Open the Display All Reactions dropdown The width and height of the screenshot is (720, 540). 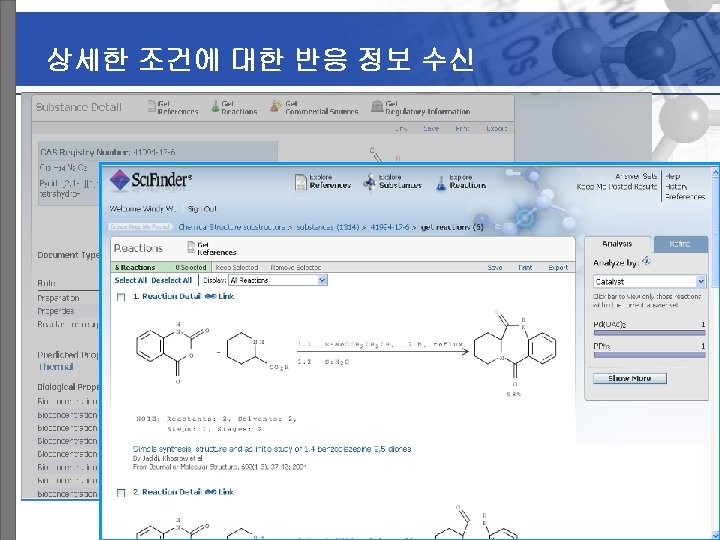pyautogui.click(x=278, y=280)
